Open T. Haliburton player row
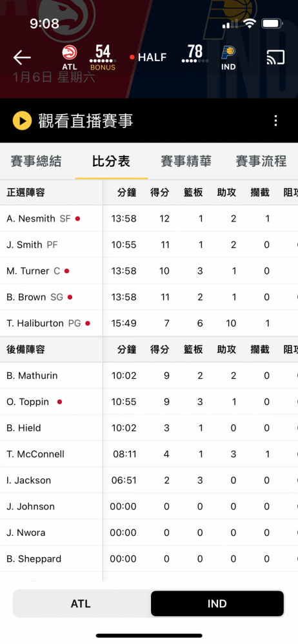298x644 pixels. click(x=149, y=323)
